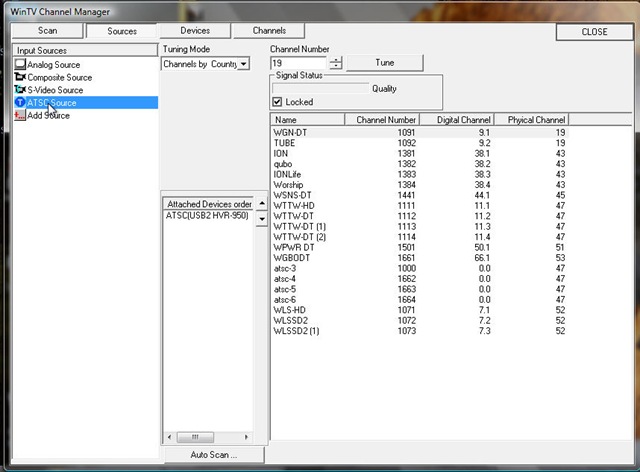Image resolution: width=640 pixels, height=472 pixels.
Task: Switch to the Channels tab
Action: point(269,31)
